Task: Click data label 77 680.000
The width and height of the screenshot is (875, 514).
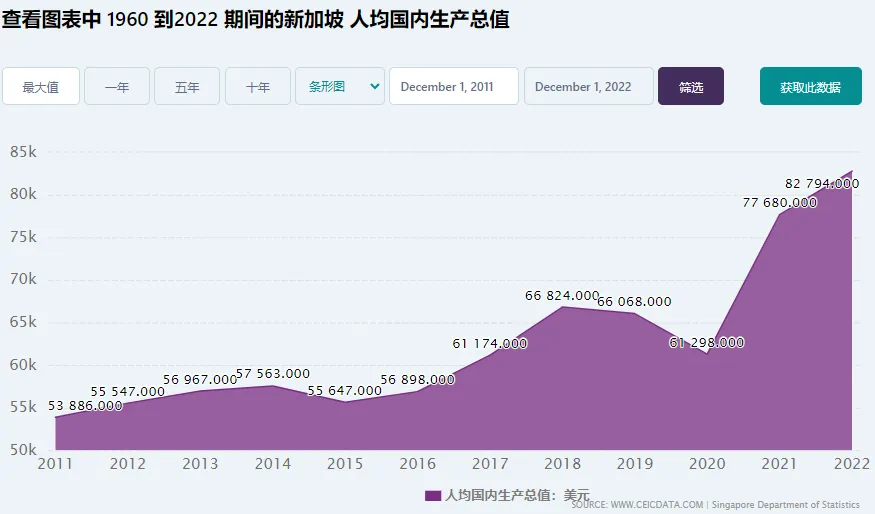Action: point(780,203)
